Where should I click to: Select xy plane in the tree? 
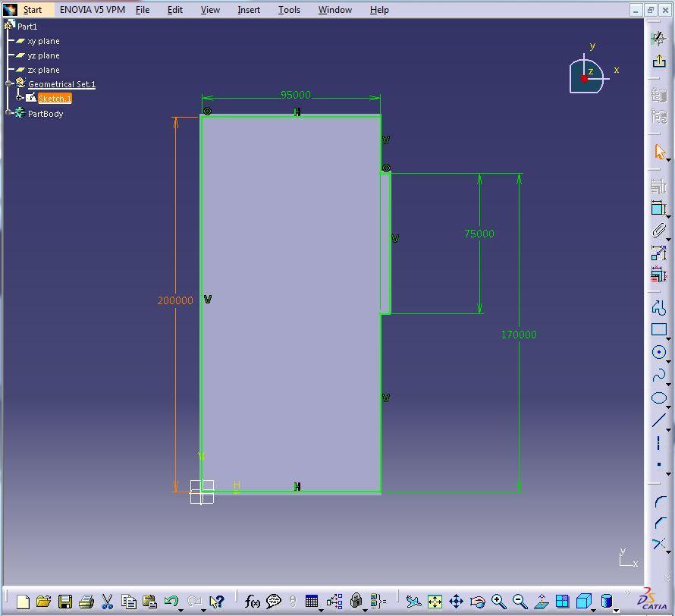(43, 41)
